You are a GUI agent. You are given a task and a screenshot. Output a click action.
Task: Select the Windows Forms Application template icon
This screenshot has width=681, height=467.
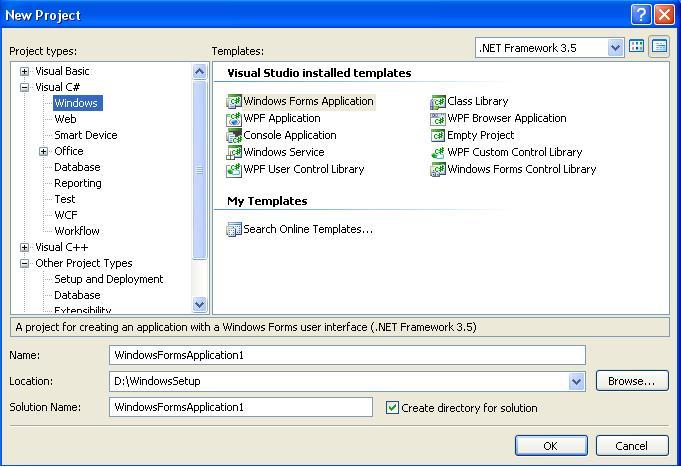234,101
